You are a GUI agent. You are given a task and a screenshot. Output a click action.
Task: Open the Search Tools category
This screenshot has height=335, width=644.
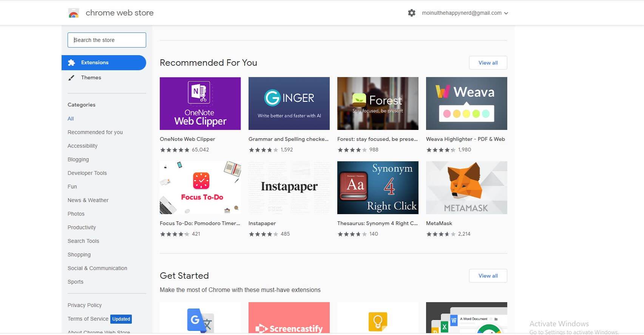click(x=83, y=241)
